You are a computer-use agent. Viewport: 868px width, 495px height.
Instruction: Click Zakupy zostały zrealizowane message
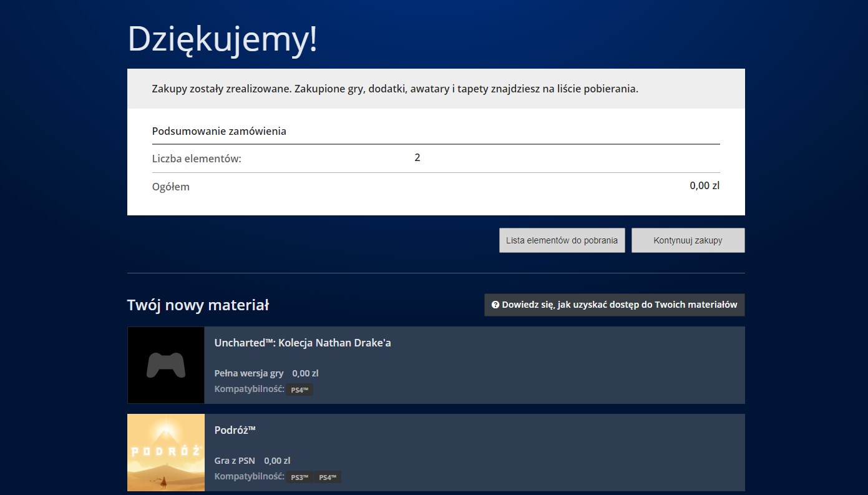(395, 89)
